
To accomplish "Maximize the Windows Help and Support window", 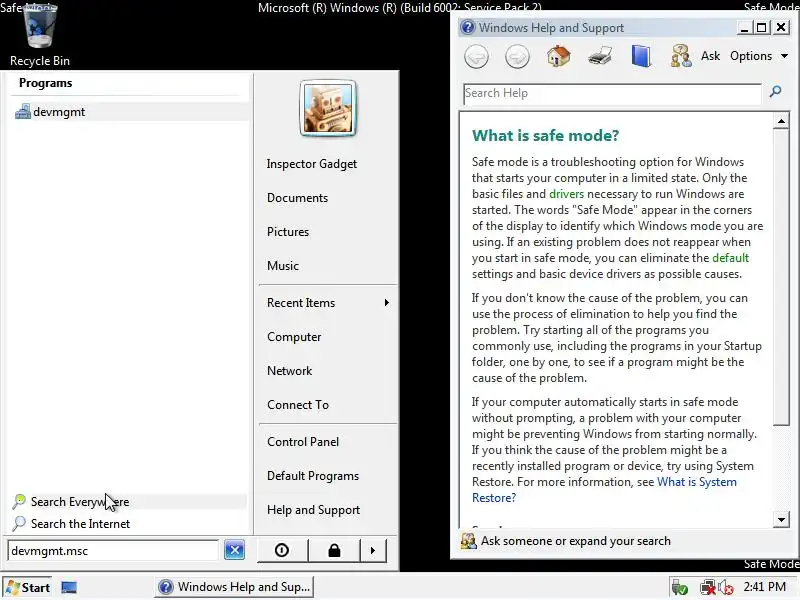I will tap(762, 28).
